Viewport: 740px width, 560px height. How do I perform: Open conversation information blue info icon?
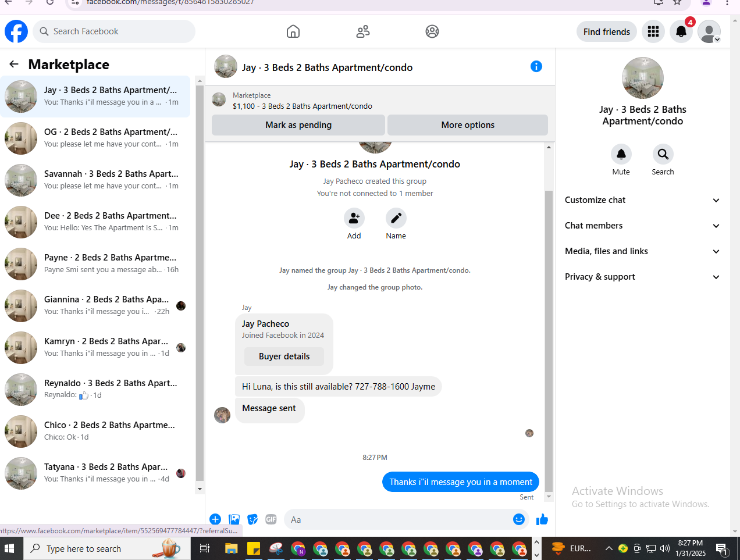(536, 66)
